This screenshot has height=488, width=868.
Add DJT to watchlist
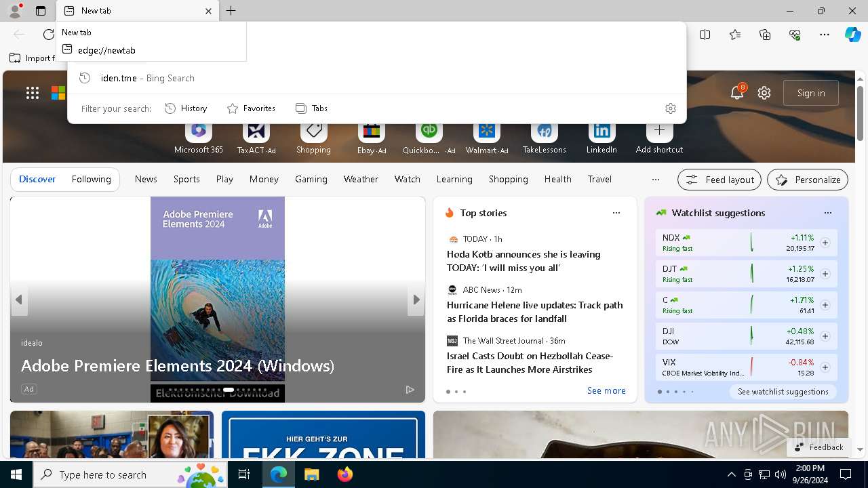click(x=825, y=274)
